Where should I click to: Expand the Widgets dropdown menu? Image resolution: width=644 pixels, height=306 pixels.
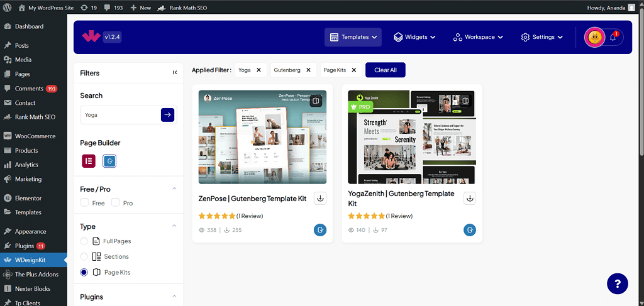coord(414,37)
